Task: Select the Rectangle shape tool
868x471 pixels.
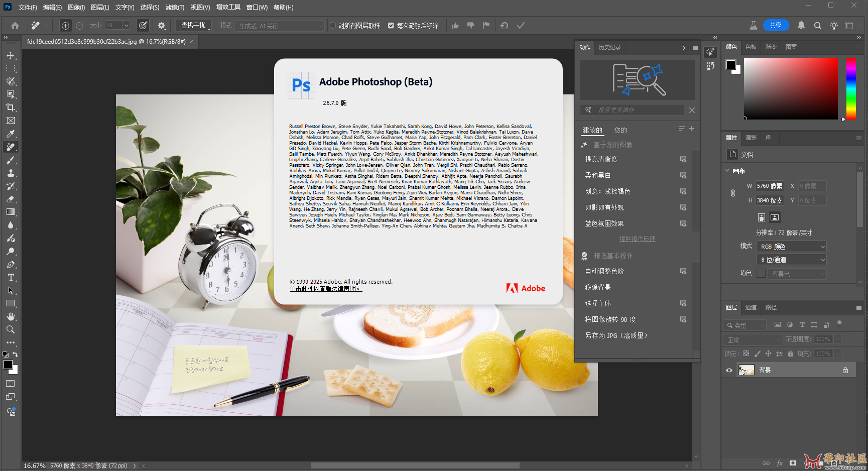Action: (x=11, y=303)
